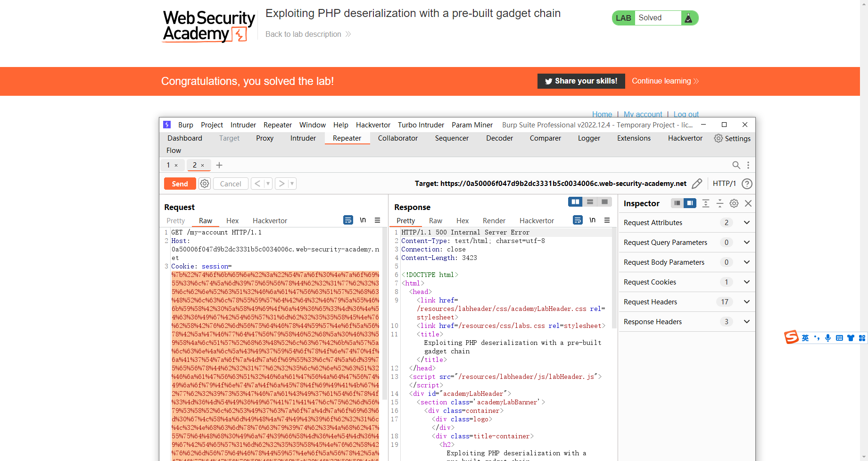
Task: Click the lab flask icon in the Solved badge
Action: pos(688,18)
